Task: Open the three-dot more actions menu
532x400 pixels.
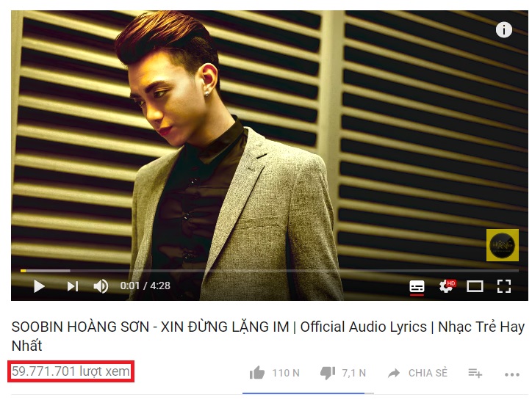Action: [512, 374]
